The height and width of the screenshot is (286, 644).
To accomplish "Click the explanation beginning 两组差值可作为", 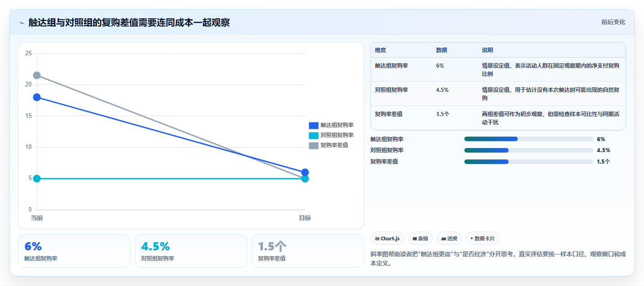I will [x=551, y=118].
